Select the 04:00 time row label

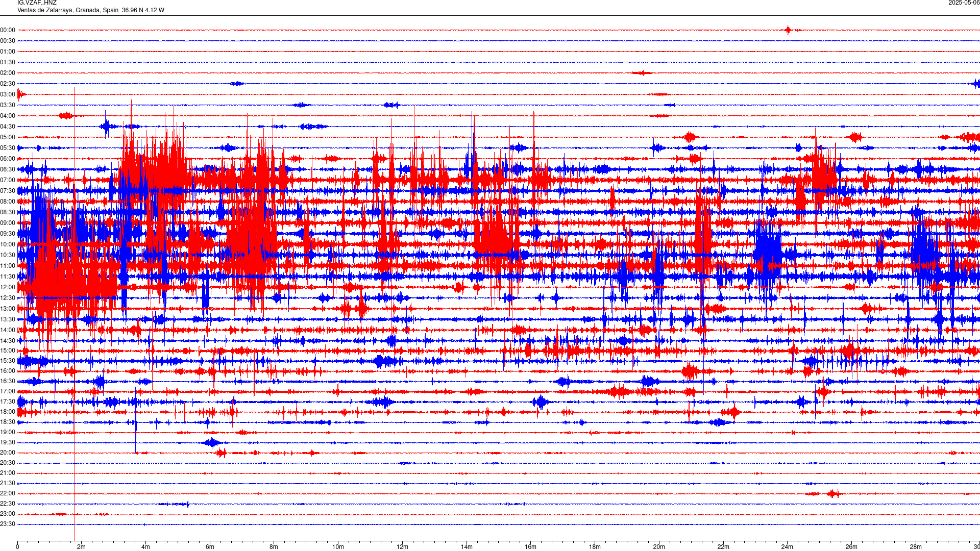(8, 116)
